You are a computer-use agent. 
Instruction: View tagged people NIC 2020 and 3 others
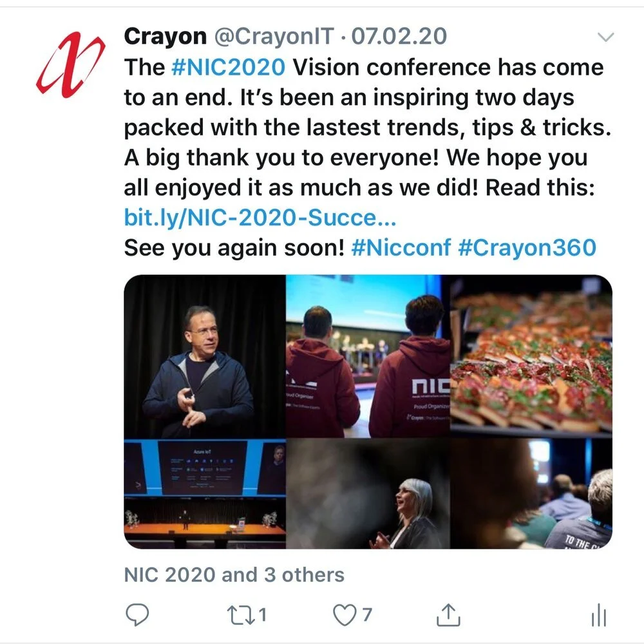click(234, 574)
